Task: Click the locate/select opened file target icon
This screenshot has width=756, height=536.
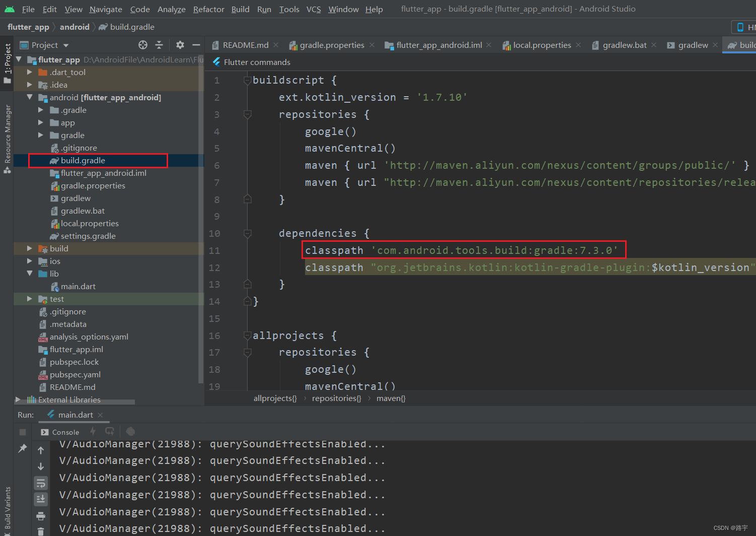Action: coord(143,45)
